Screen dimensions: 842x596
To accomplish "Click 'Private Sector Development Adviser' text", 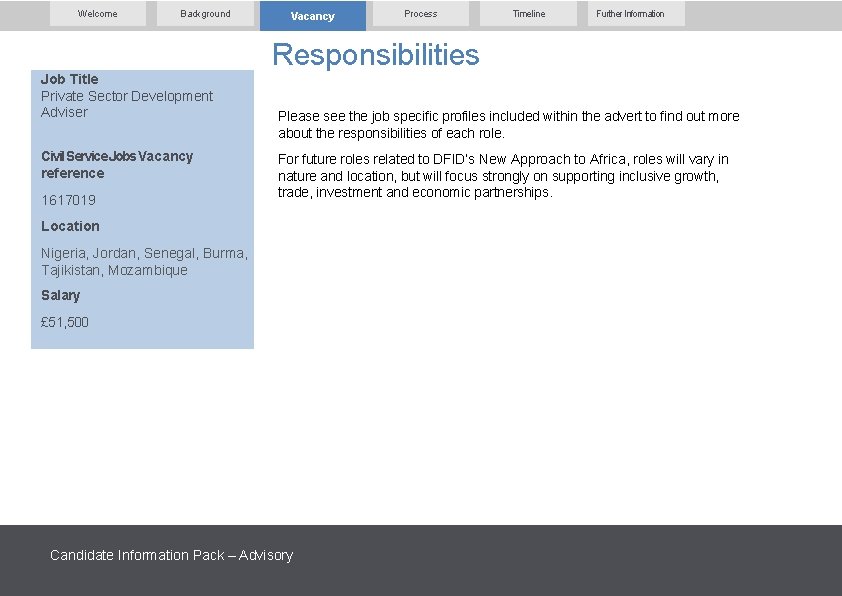I will pos(127,104).
